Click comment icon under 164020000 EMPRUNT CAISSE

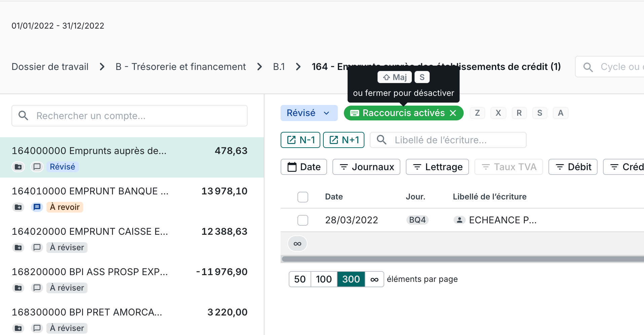[x=37, y=248]
